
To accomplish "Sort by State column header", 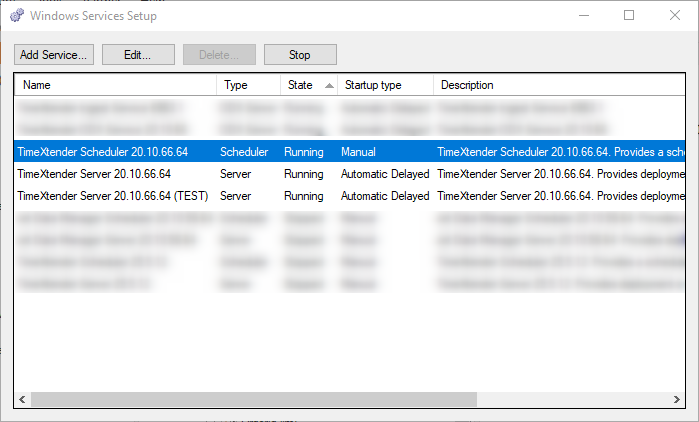I will (309, 85).
